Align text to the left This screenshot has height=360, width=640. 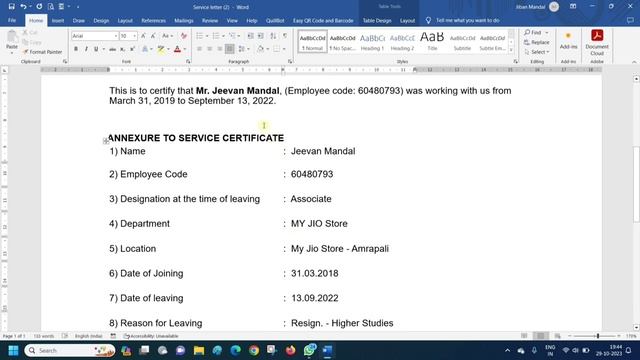coord(199,49)
